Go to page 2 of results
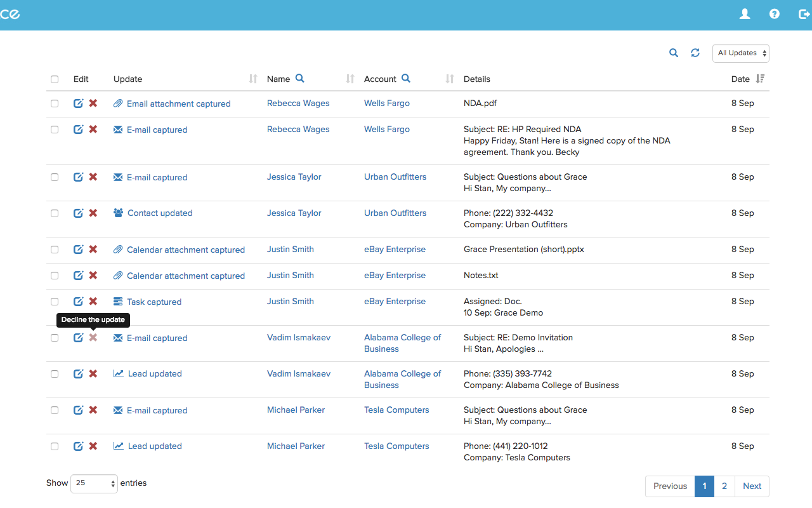The image size is (812, 508). [724, 486]
